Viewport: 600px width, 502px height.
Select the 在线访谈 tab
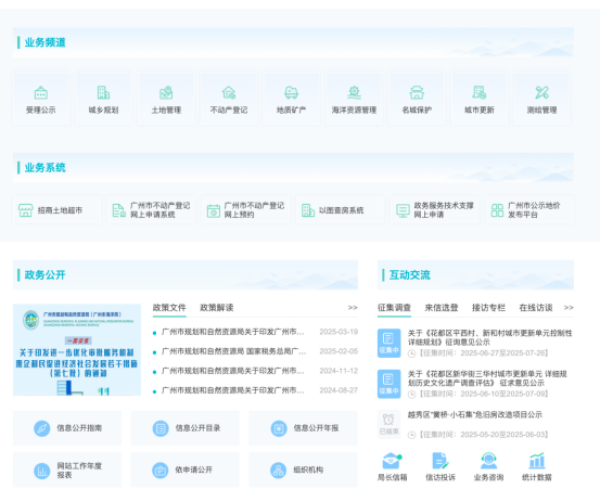(535, 308)
